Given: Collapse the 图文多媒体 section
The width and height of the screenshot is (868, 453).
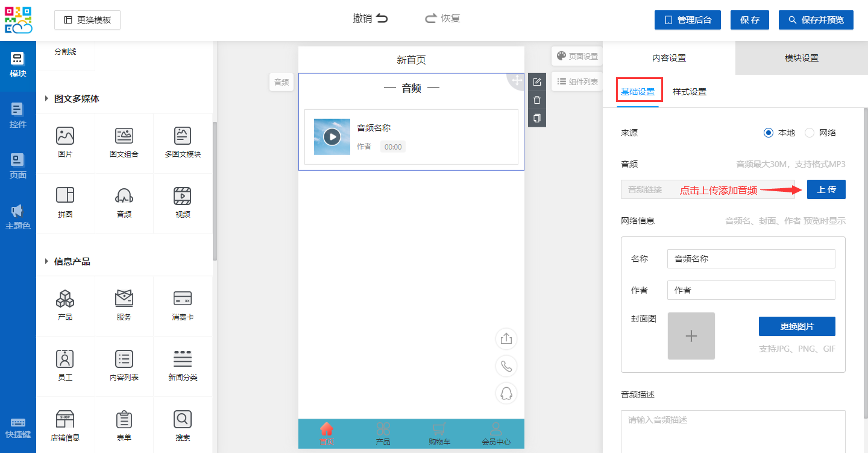Looking at the screenshot, I should click(x=47, y=99).
